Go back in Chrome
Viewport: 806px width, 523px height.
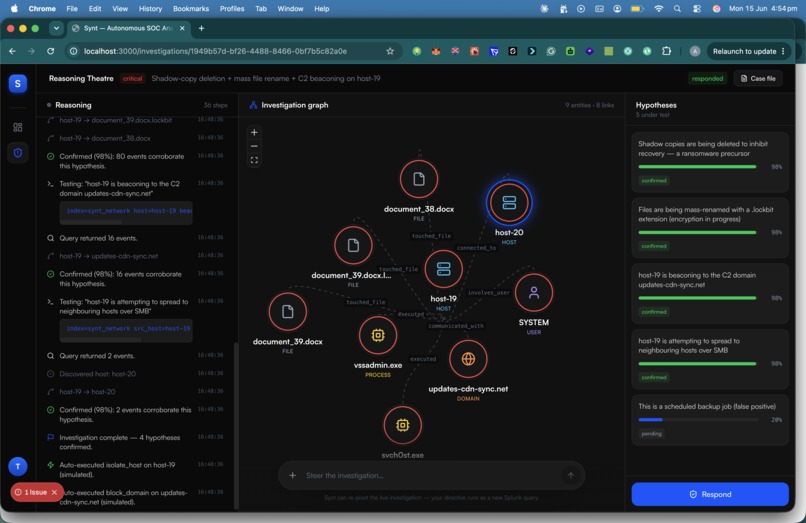pos(12,51)
